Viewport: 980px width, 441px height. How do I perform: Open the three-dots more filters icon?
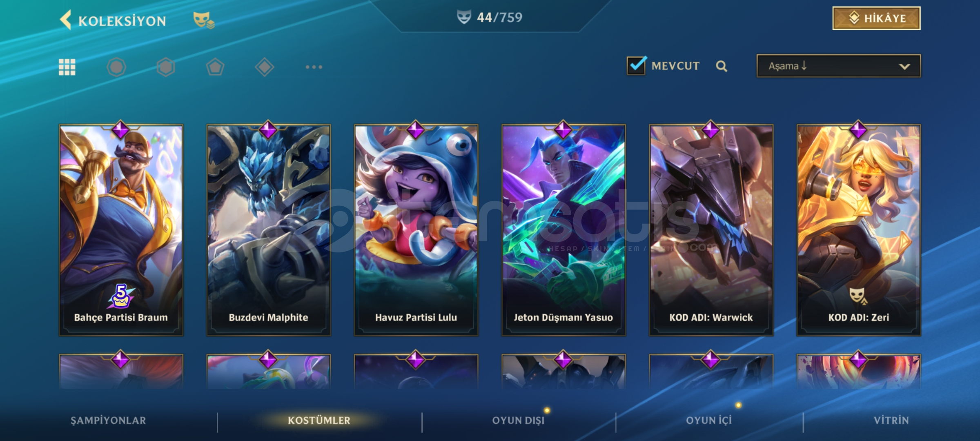coord(314,67)
